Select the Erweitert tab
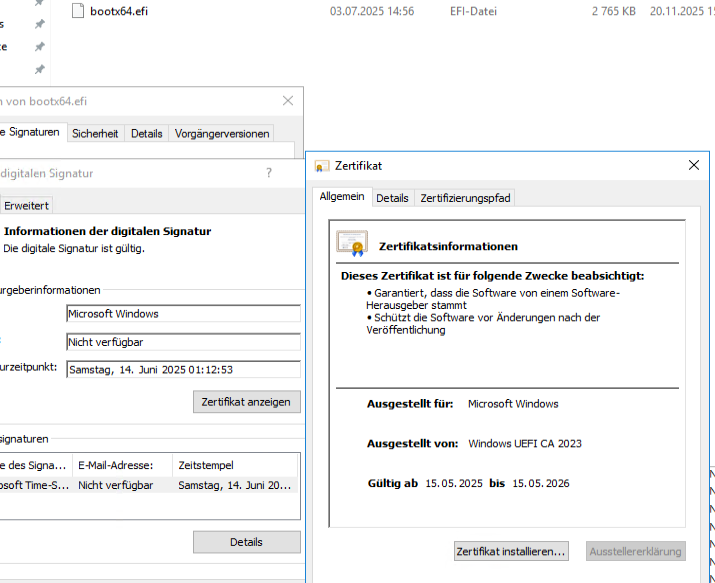 click(26, 206)
